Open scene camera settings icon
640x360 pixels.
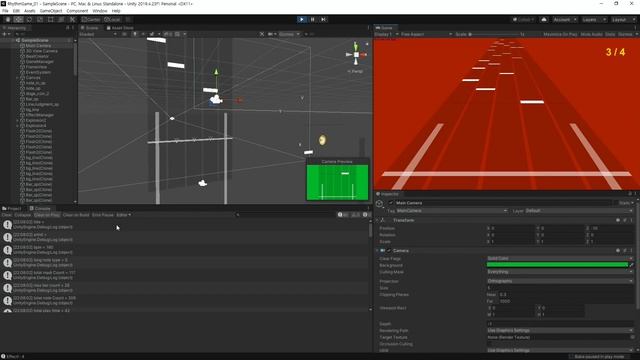[x=271, y=34]
